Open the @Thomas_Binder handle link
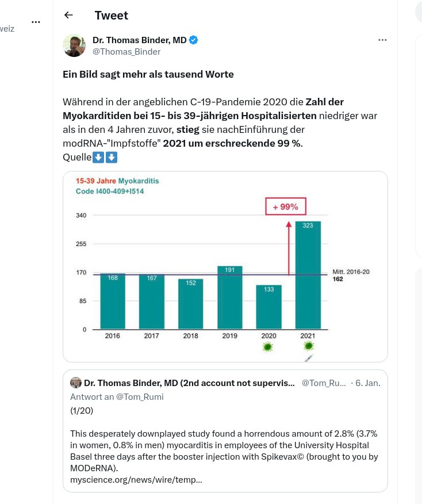The image size is (422, 504). point(126,52)
